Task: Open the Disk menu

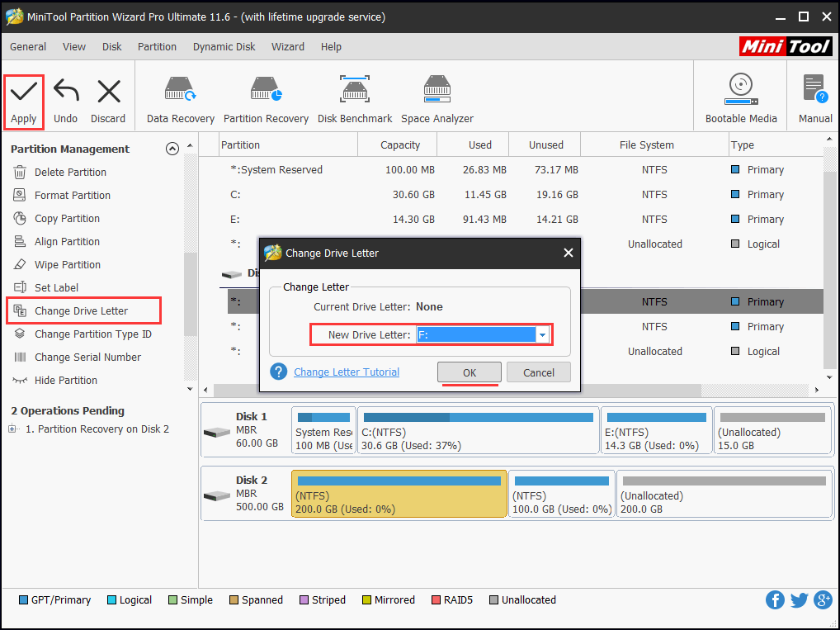Action: [x=112, y=46]
